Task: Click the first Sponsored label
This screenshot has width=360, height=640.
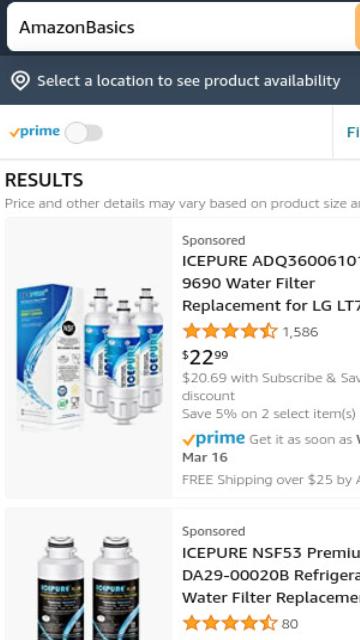Action: click(213, 240)
